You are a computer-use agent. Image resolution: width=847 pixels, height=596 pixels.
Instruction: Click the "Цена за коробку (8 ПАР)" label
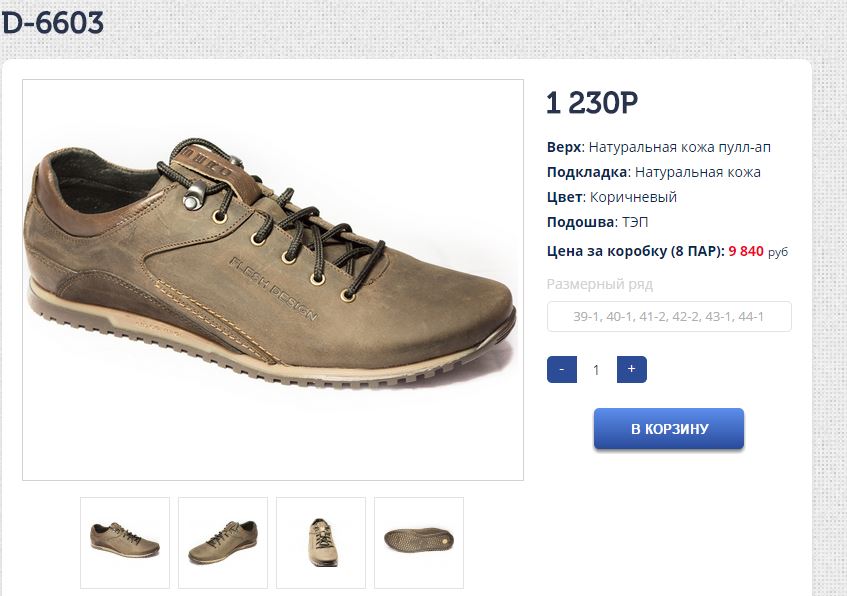point(635,251)
